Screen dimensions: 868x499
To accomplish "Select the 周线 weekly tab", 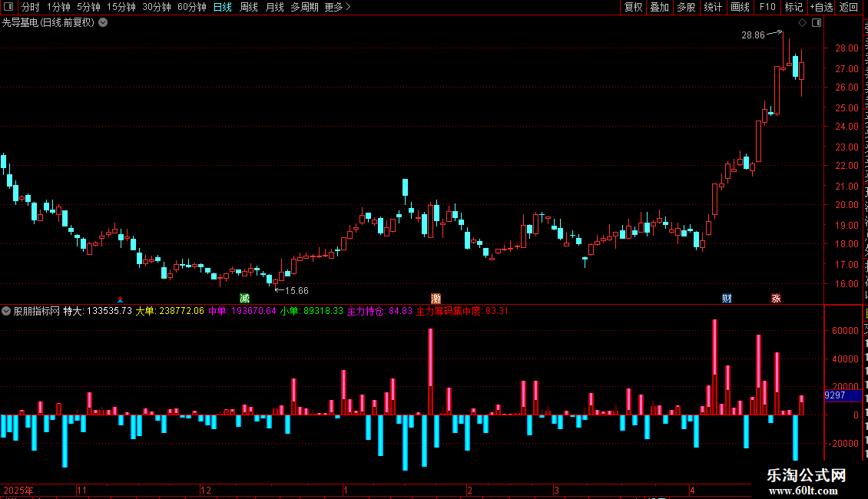I will [249, 7].
